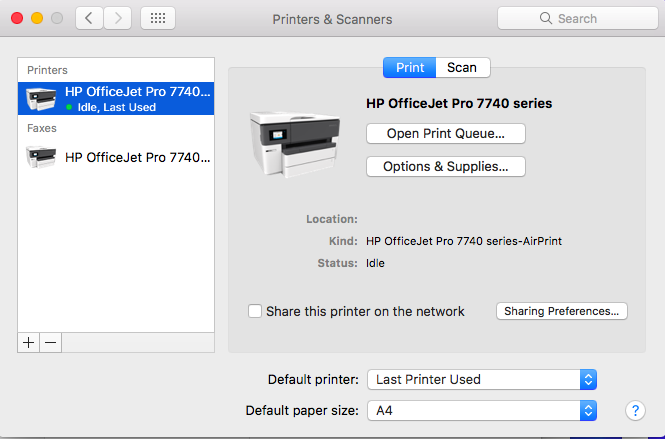The height and width of the screenshot is (439, 665).
Task: Open Sharing Preferences
Action: pos(561,311)
